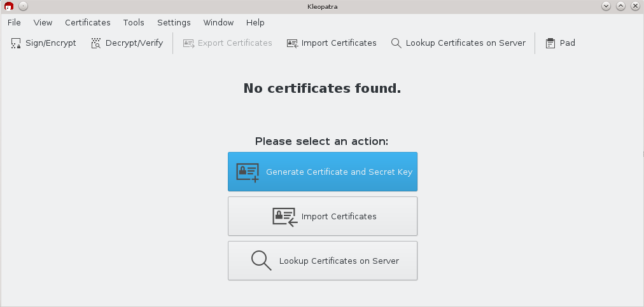
Task: Click the magnifier icon on Lookup button
Action: click(261, 261)
